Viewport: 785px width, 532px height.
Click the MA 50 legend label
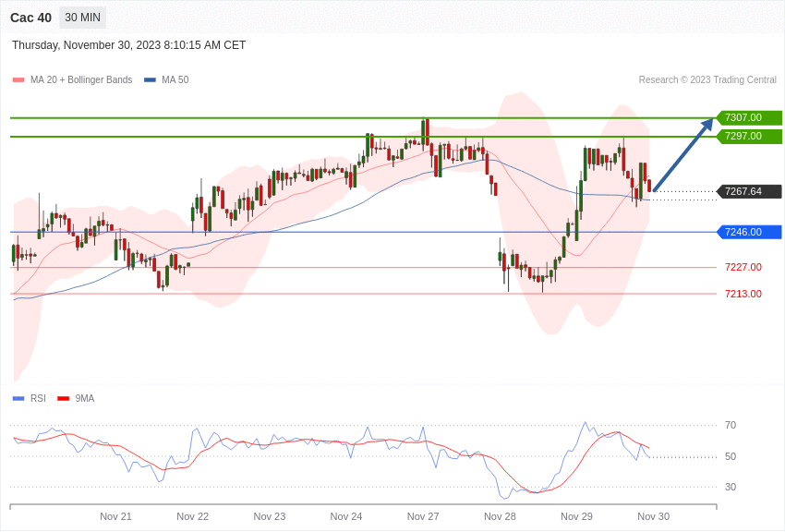175,80
